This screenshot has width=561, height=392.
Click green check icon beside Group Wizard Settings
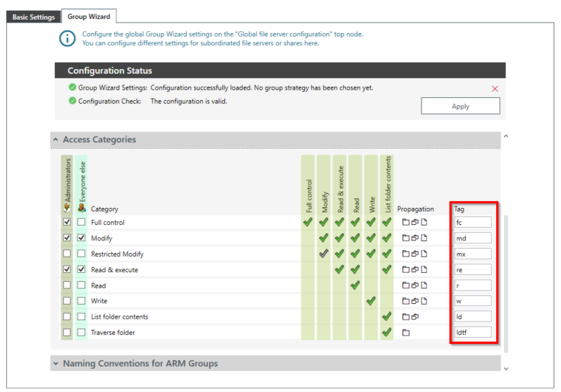point(73,87)
